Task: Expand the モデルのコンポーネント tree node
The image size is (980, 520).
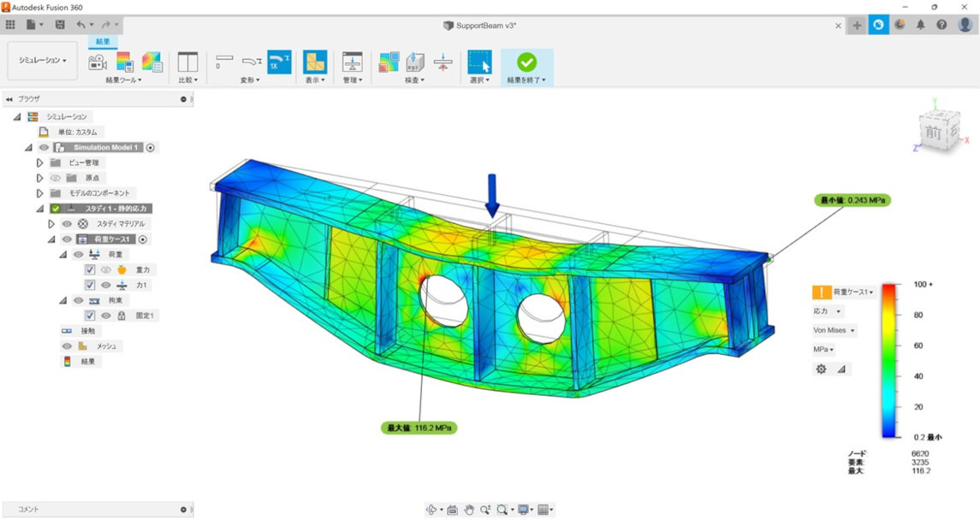Action: pos(39,193)
